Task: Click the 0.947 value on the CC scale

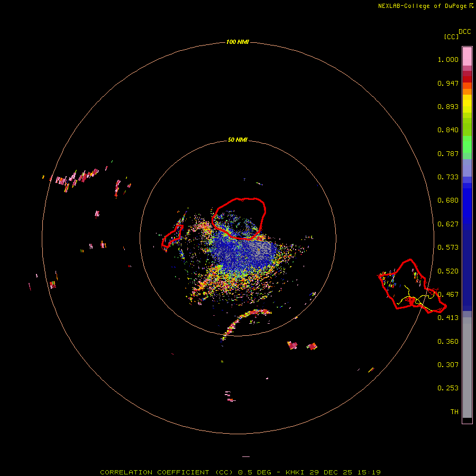Action: pyautogui.click(x=448, y=83)
